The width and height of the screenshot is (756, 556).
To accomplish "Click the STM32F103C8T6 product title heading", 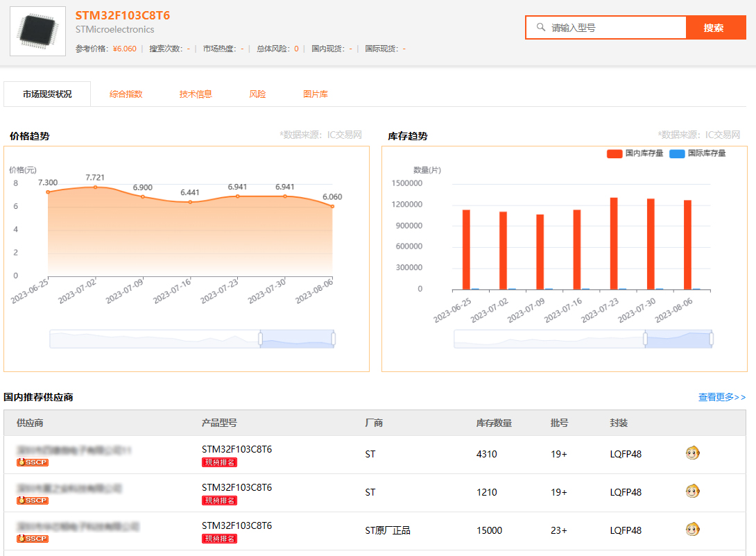I will [123, 15].
